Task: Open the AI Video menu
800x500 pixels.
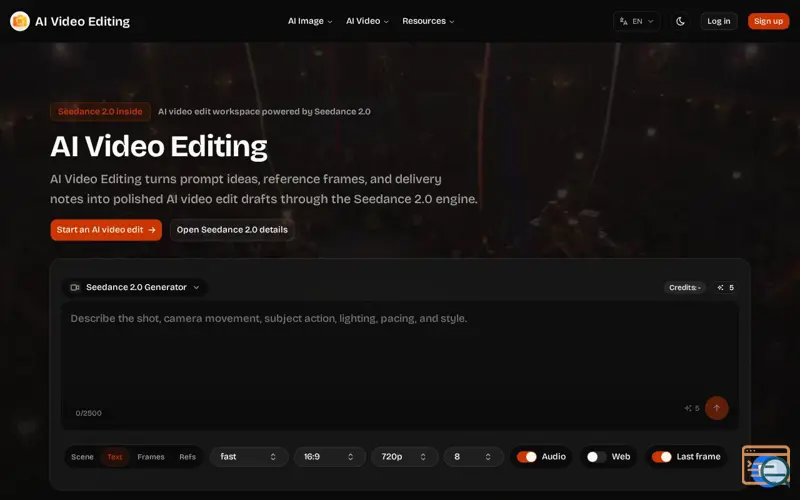Action: coord(367,21)
